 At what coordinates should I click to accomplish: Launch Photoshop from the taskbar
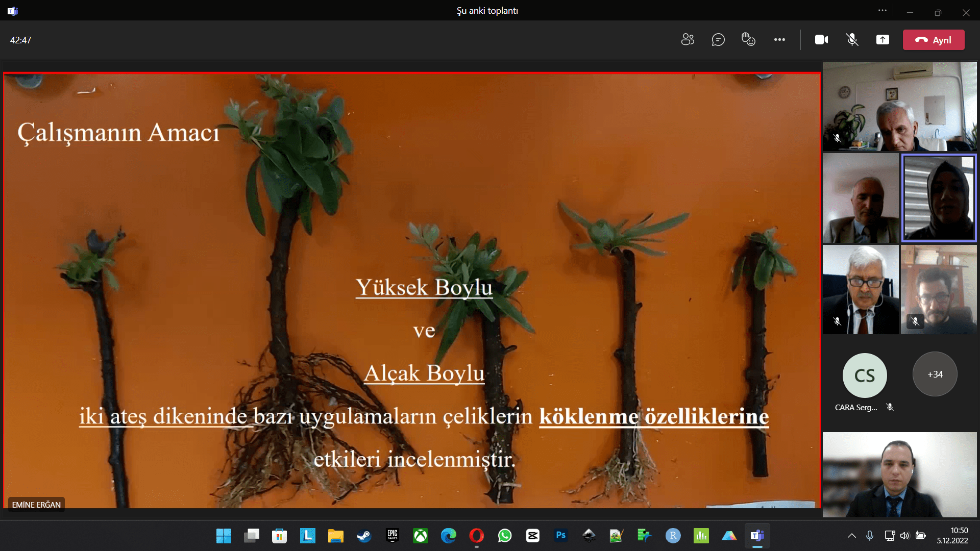point(561,536)
